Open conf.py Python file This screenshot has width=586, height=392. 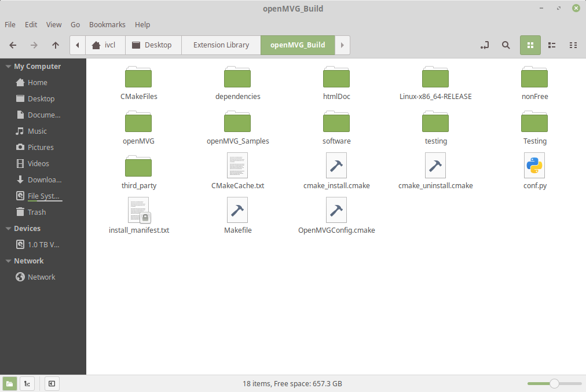point(534,166)
